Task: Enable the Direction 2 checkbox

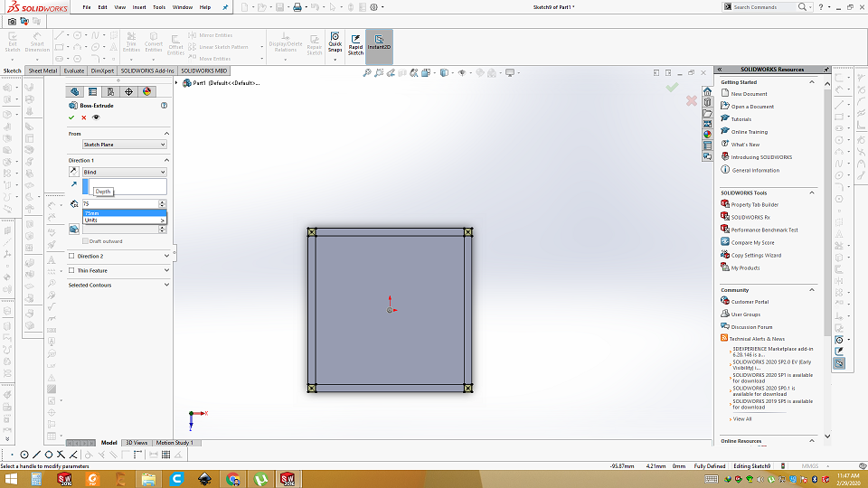Action: point(71,256)
